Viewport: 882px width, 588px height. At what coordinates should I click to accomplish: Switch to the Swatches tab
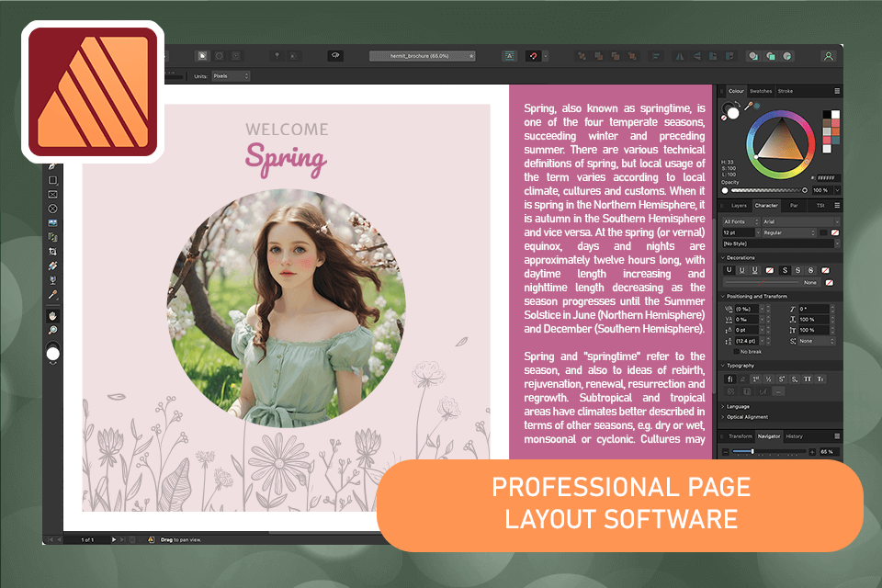point(761,91)
